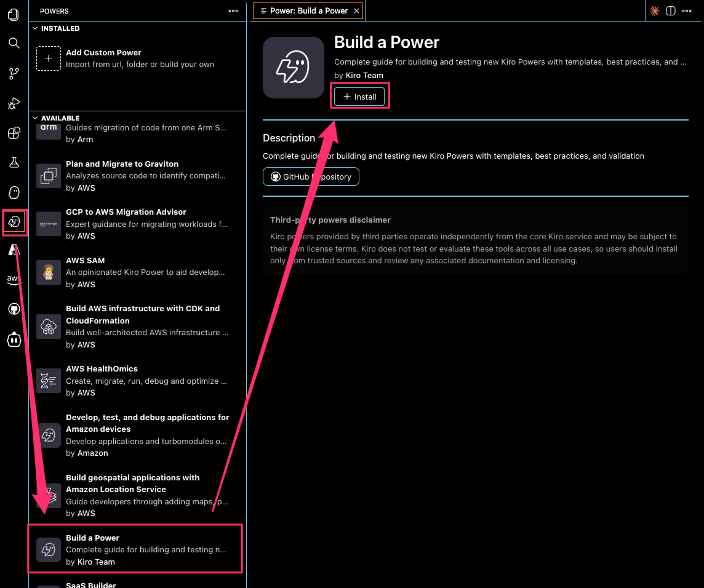
Task: Open the Azure view in activity bar
Action: [14, 250]
